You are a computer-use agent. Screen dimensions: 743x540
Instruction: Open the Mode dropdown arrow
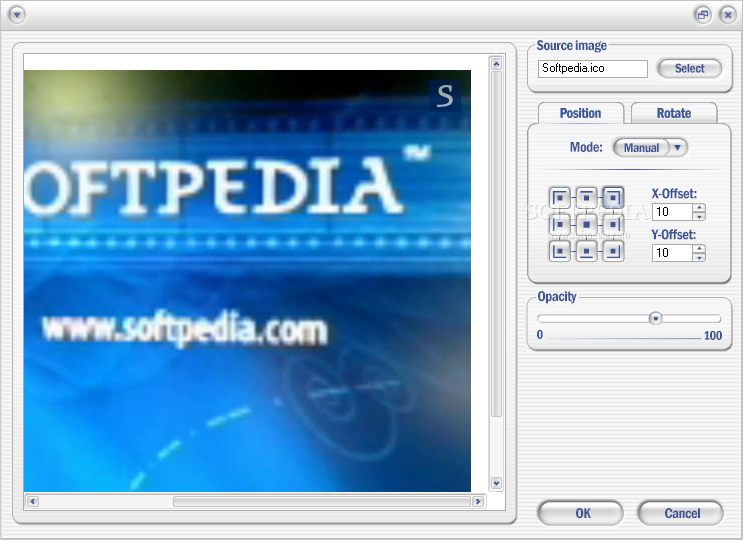click(678, 148)
